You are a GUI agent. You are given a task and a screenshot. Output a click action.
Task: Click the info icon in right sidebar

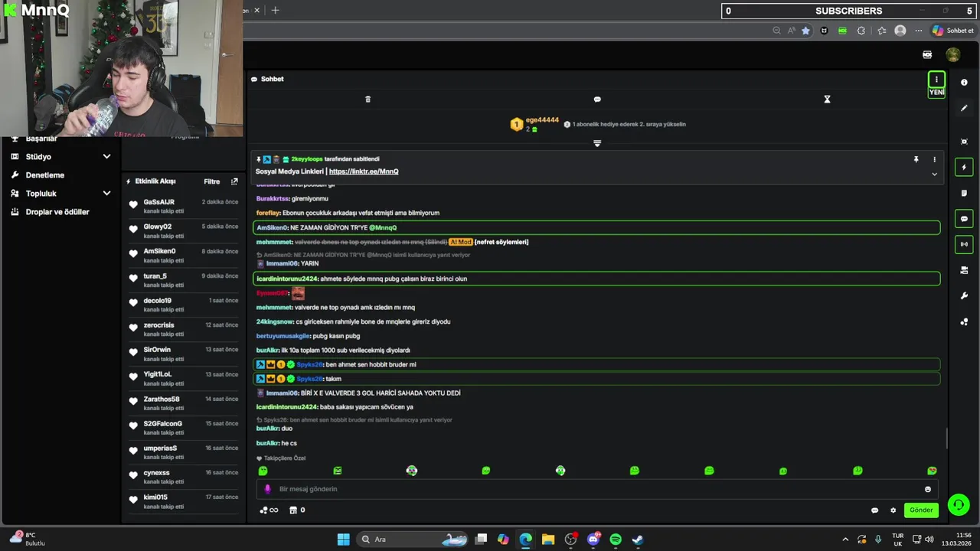pyautogui.click(x=964, y=83)
